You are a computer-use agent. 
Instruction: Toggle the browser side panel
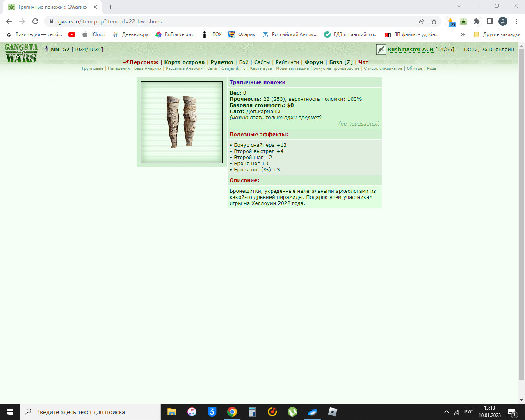(x=490, y=21)
